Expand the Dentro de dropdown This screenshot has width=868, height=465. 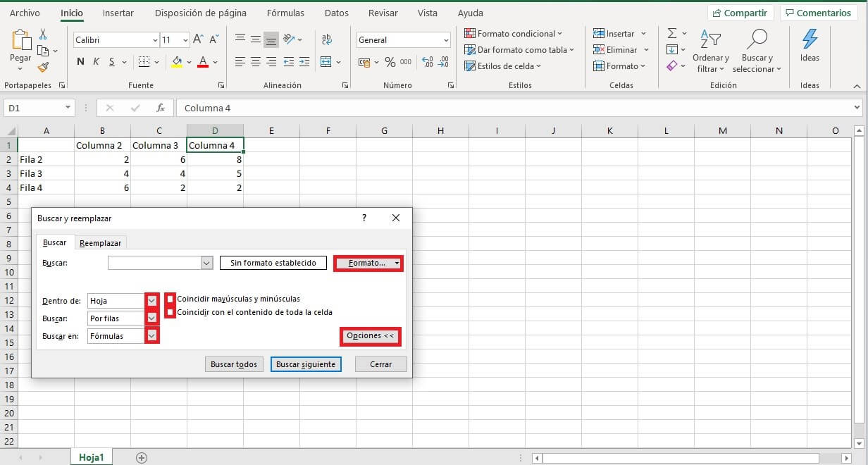(x=151, y=301)
